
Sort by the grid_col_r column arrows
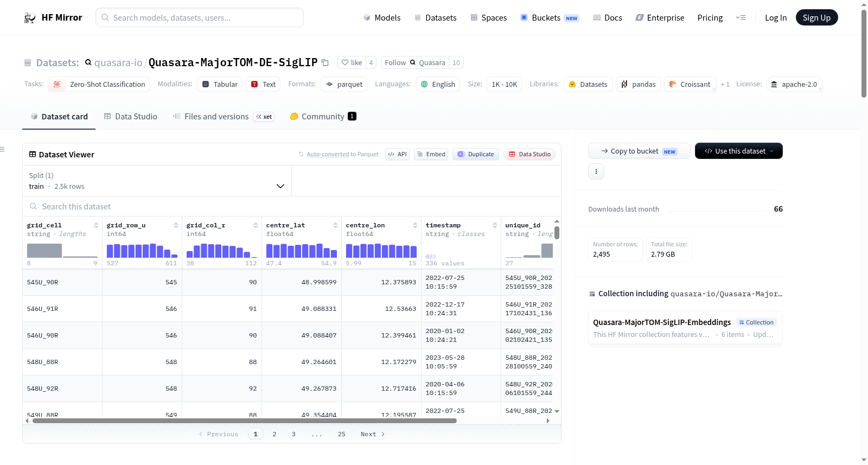point(256,225)
